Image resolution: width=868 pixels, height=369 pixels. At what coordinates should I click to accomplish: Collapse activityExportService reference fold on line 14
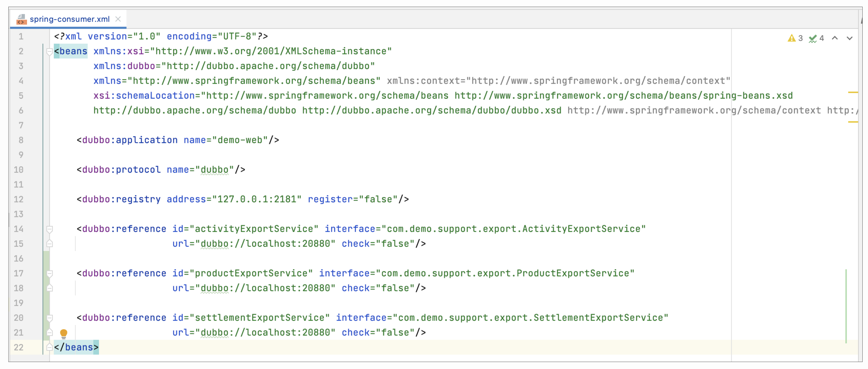pyautogui.click(x=50, y=229)
